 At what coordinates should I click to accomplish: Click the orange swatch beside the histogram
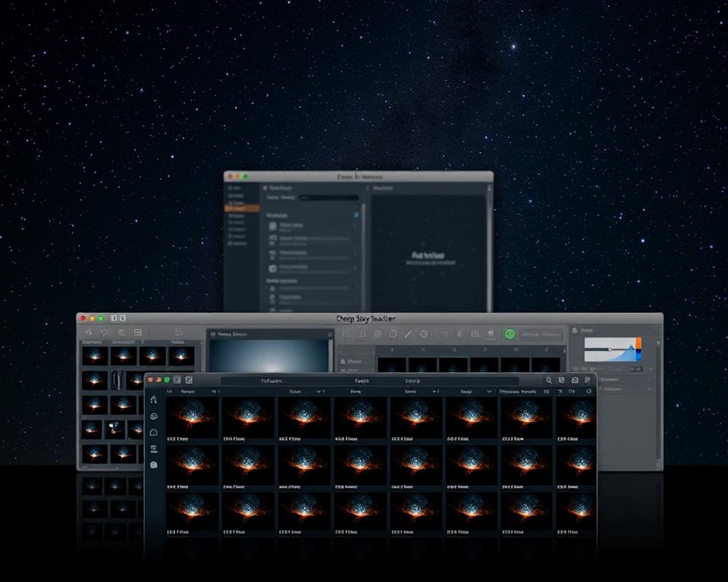click(x=639, y=343)
